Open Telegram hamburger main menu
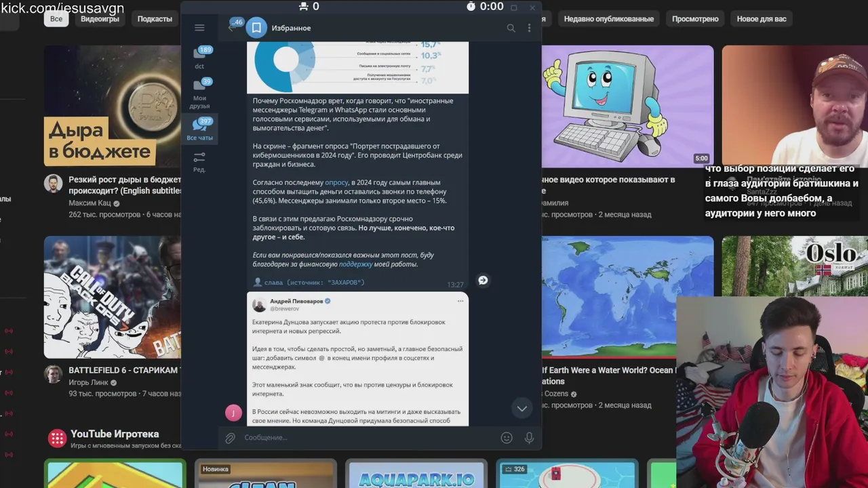The height and width of the screenshot is (488, 868). tap(199, 28)
